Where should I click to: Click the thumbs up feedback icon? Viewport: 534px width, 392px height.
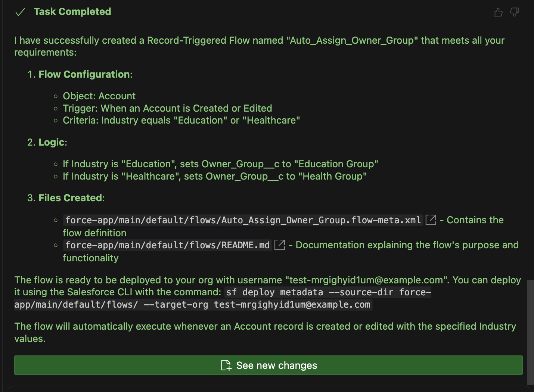click(498, 12)
